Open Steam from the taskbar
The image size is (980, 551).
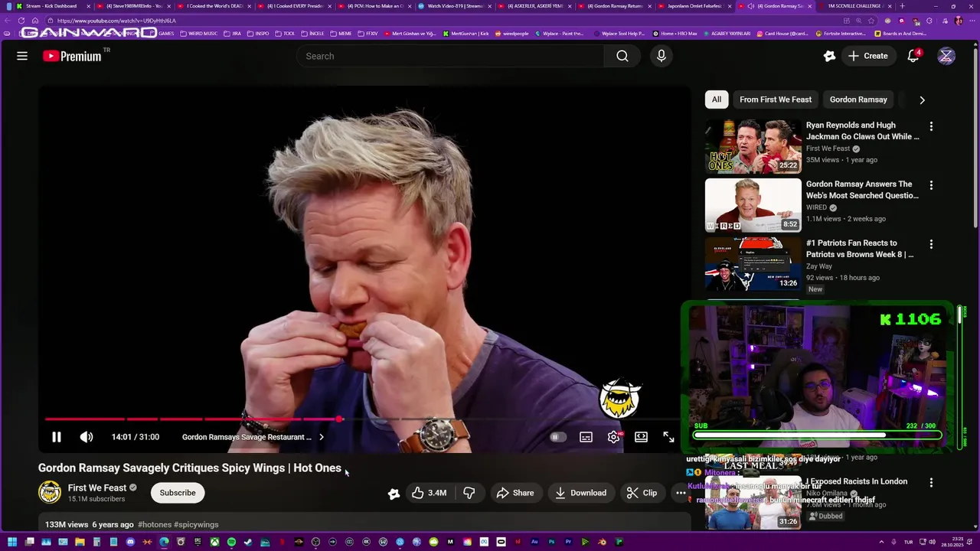(248, 543)
